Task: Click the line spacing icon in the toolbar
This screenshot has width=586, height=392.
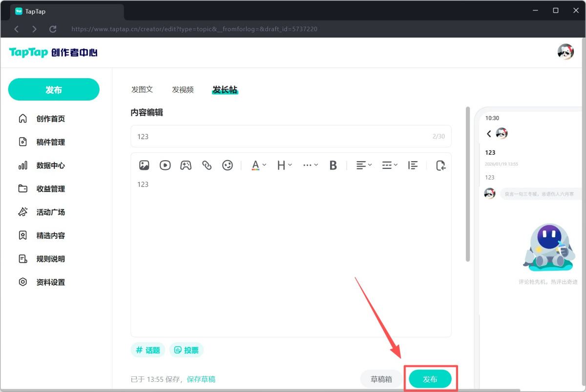Action: pos(413,165)
